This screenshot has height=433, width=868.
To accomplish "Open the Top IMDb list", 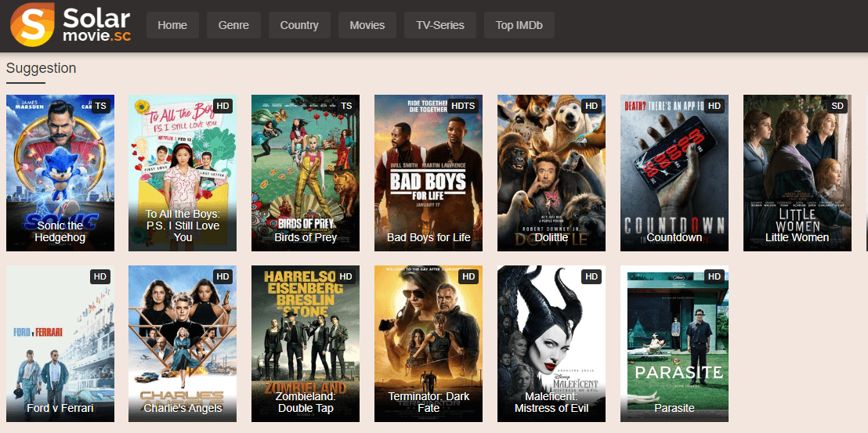I will [x=519, y=25].
